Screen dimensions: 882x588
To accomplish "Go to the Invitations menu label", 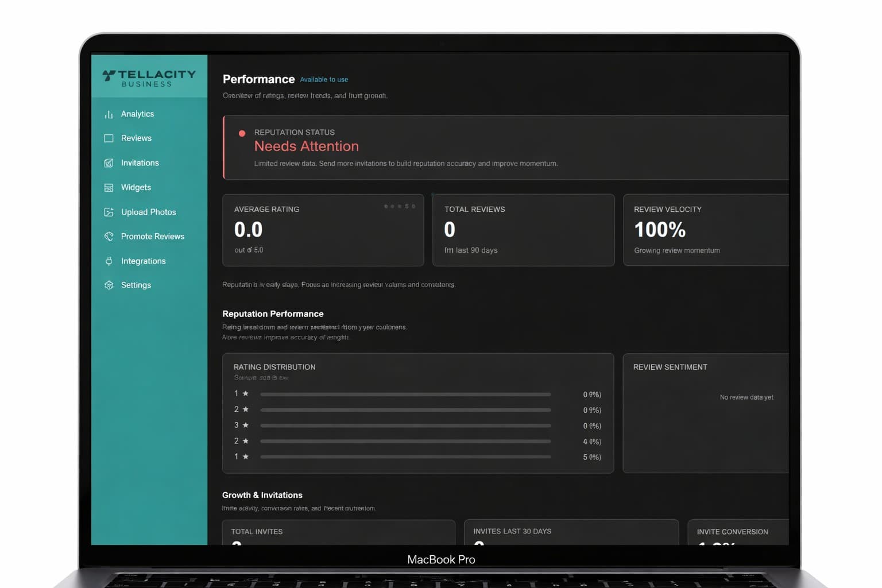I will pos(140,163).
